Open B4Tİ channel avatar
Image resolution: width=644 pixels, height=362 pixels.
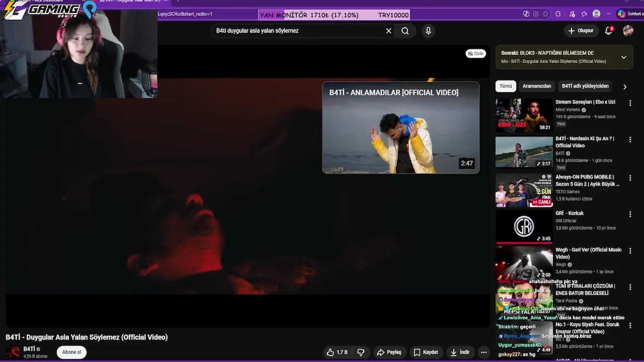[13, 352]
